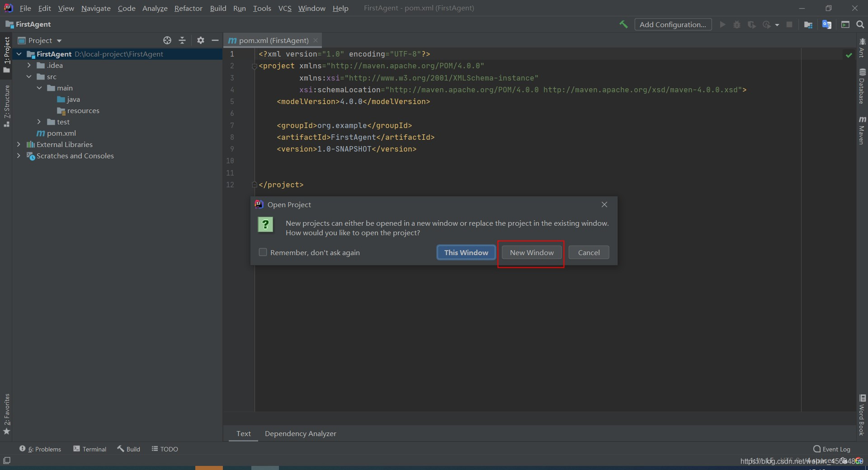Screen dimensions: 868x470
Task: Expand Scratches and Consoles node
Action: [x=19, y=156]
